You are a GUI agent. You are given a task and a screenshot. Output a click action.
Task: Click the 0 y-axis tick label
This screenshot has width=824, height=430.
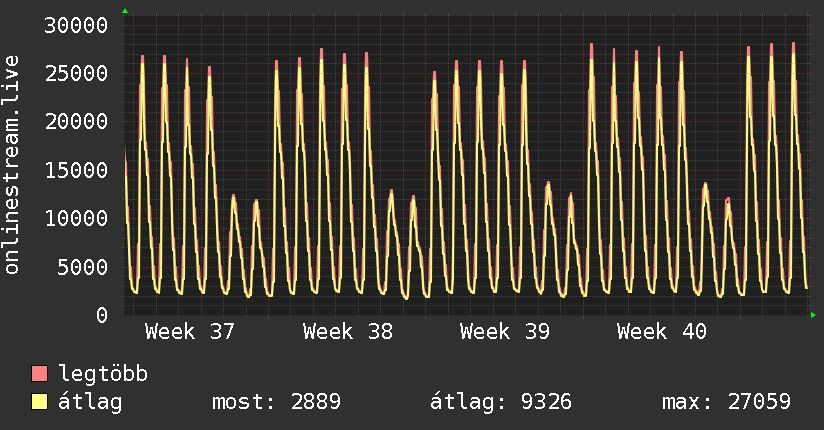click(x=102, y=315)
